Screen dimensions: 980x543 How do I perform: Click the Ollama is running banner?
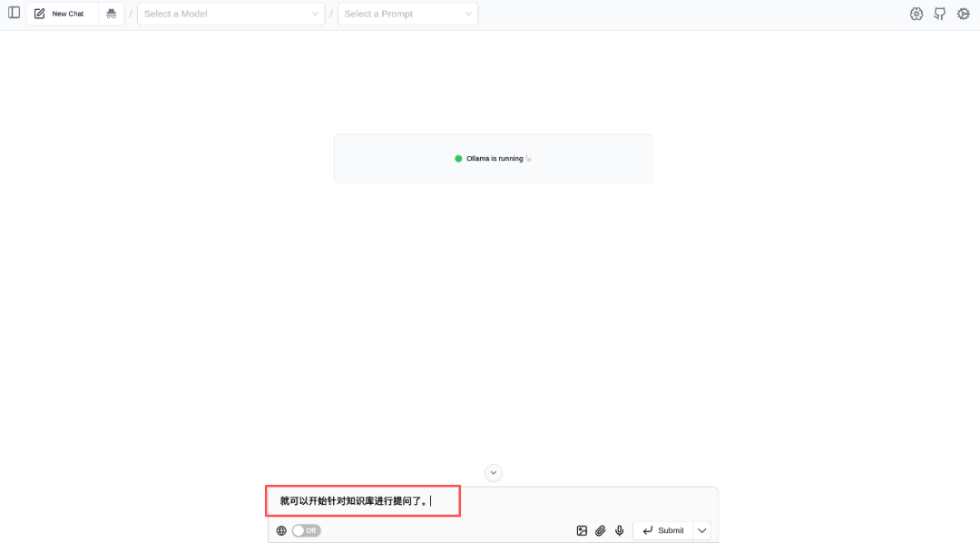(x=493, y=158)
